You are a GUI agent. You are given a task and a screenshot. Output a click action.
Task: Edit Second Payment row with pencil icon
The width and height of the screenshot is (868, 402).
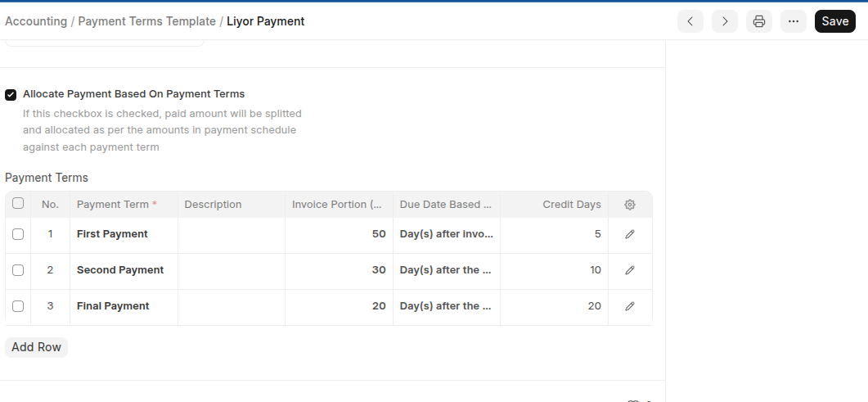click(x=630, y=270)
